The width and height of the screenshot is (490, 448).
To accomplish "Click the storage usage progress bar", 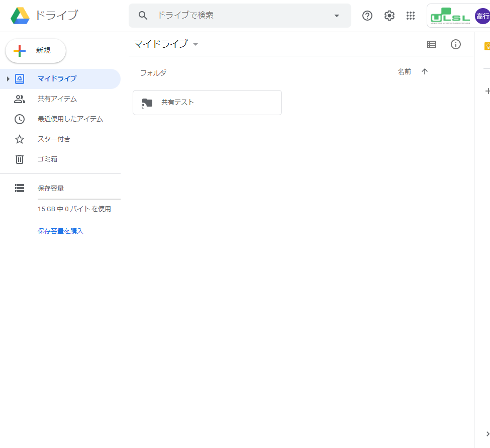I will [79, 199].
